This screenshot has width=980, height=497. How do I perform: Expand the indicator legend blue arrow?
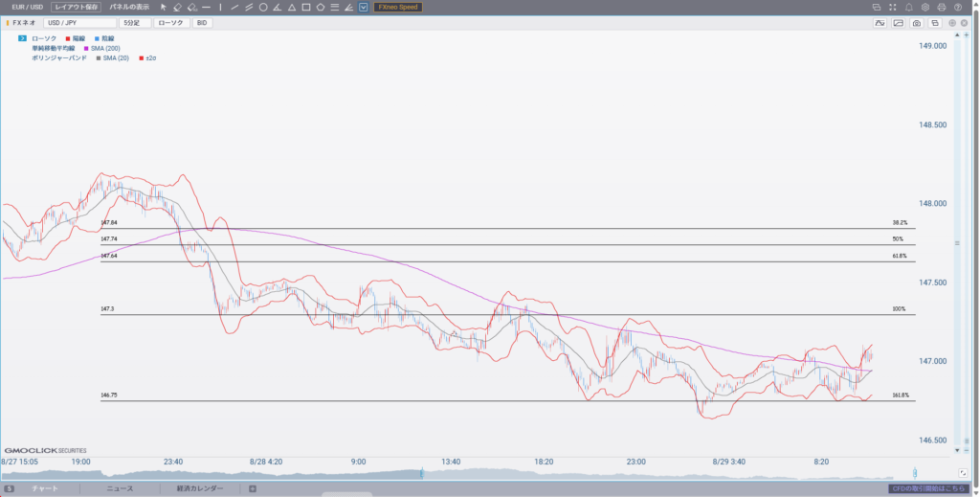tap(23, 38)
